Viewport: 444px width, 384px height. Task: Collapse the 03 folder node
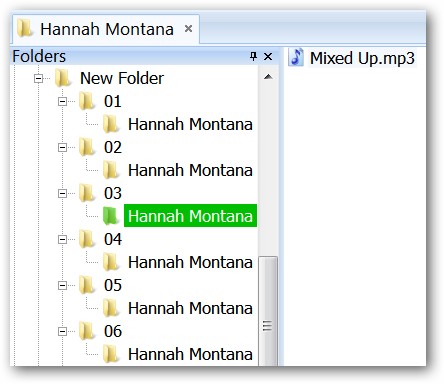click(62, 193)
